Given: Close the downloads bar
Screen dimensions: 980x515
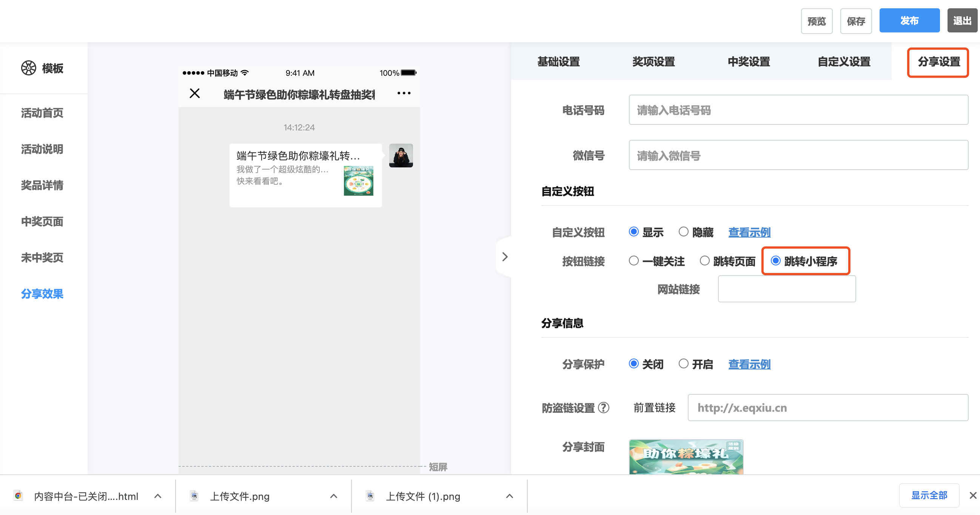Looking at the screenshot, I should pyautogui.click(x=972, y=495).
